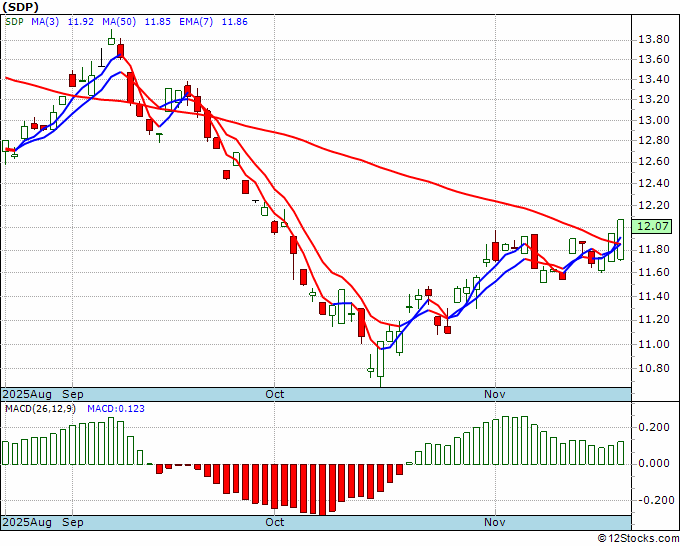Click the MA(3) indicator label
This screenshot has height=546, width=680.
pyautogui.click(x=45, y=21)
